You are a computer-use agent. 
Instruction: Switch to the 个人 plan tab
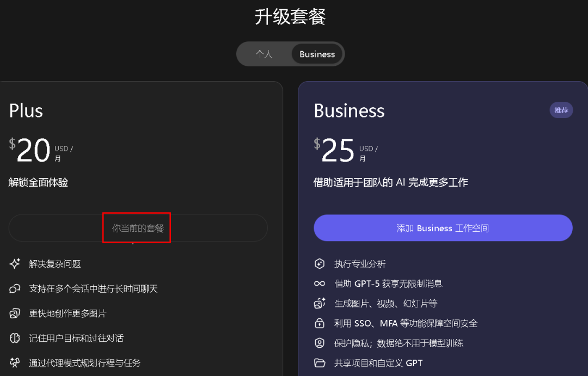[264, 54]
